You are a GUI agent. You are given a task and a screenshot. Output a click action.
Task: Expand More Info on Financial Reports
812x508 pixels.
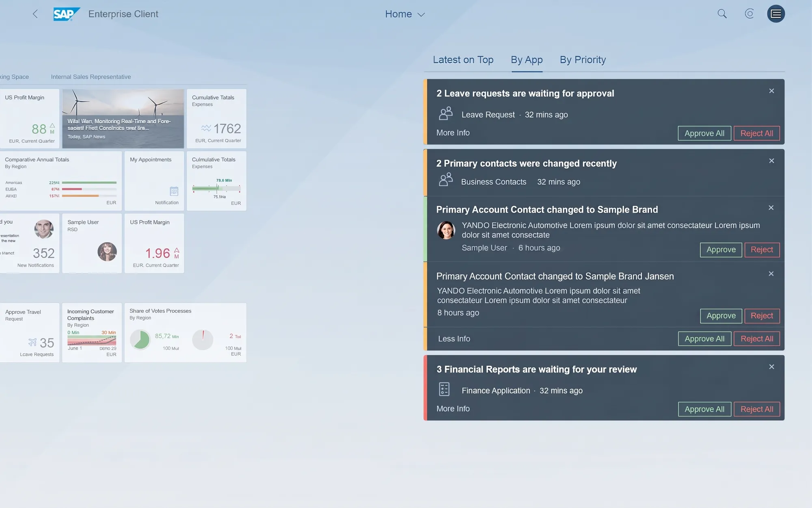[x=453, y=409]
